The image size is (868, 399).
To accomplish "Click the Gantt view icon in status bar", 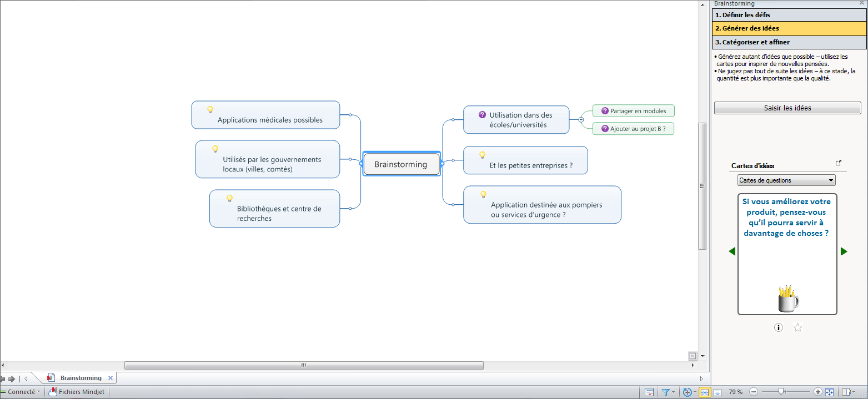I will pyautogui.click(x=649, y=392).
